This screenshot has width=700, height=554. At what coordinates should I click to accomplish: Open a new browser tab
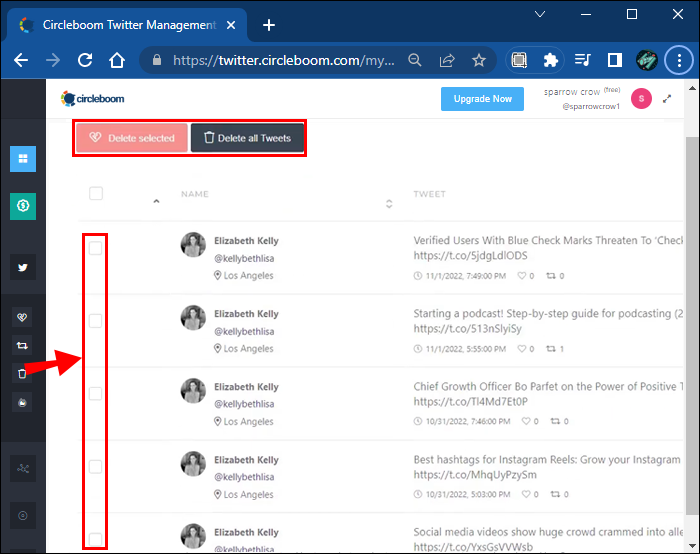(x=269, y=25)
